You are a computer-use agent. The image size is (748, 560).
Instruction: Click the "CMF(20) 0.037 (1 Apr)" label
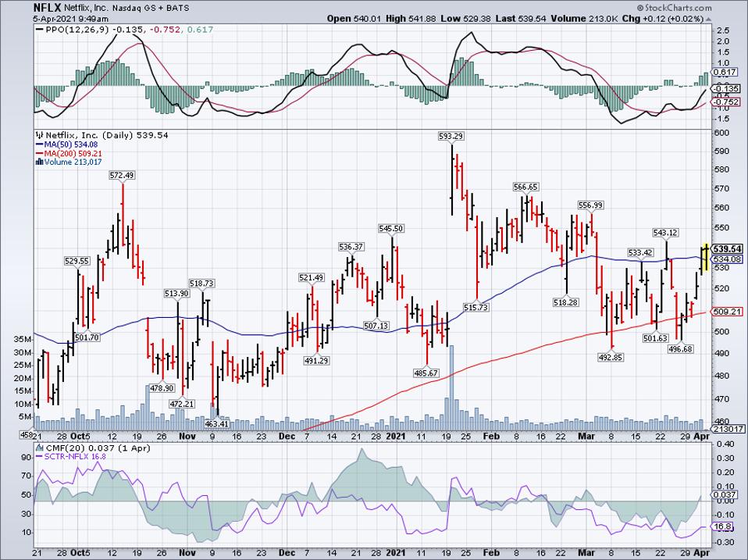(x=98, y=448)
